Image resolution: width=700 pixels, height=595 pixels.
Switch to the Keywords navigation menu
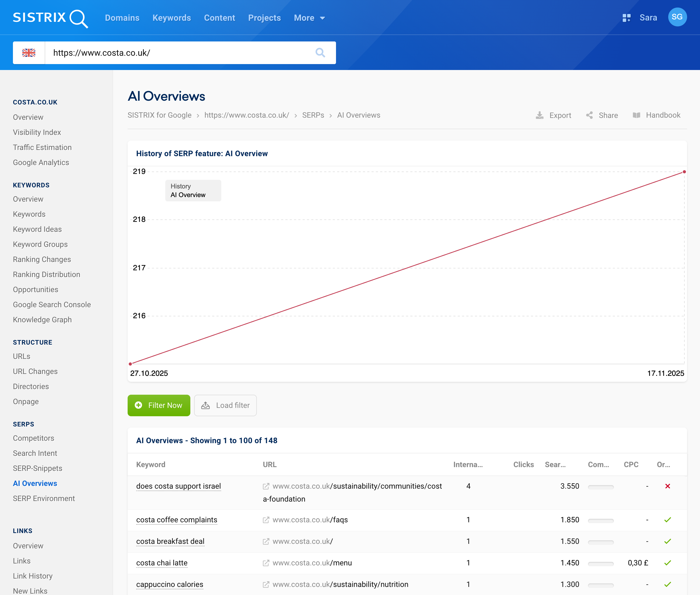click(x=171, y=17)
